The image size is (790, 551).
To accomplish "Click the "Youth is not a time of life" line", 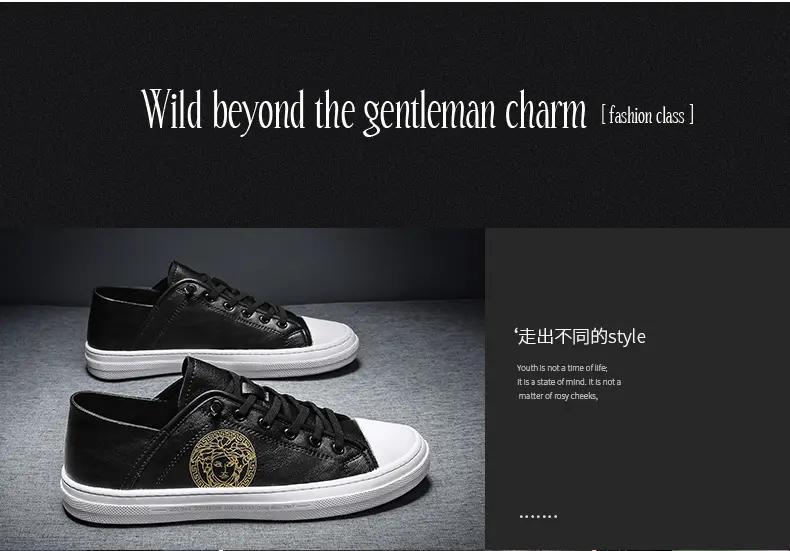I will (x=562, y=368).
